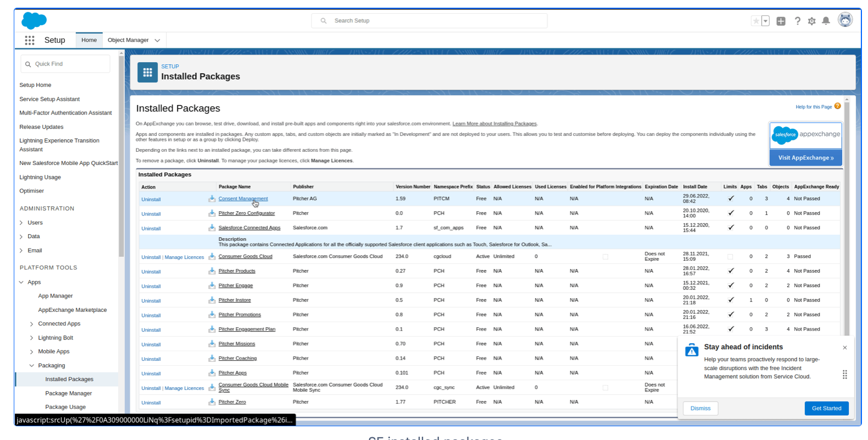The image size is (868, 440).
Task: Toggle Platform Integrations checkbox for Consumer Goods Cloud
Action: pos(605,257)
